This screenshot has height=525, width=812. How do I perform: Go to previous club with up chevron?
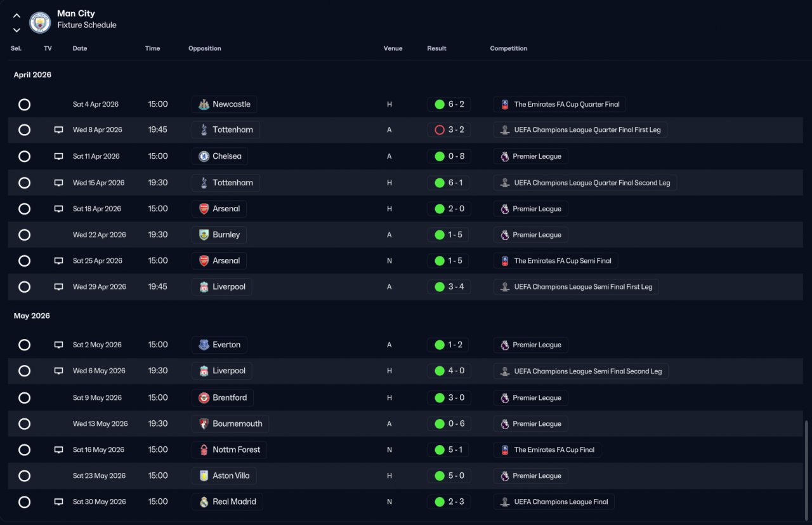(16, 16)
